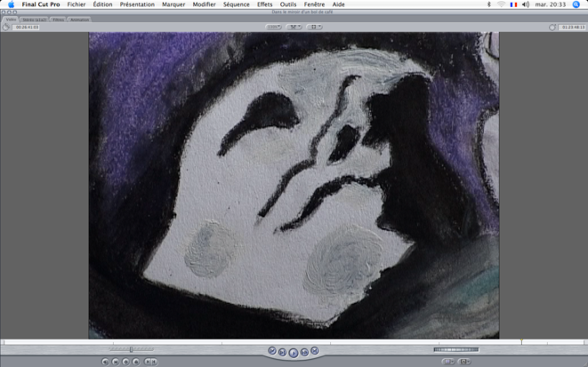Click the Wi-Fi status icon
This screenshot has height=367, width=588.
click(501, 4)
